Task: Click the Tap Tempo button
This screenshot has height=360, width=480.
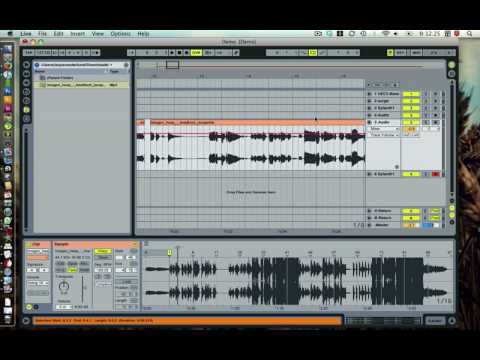Action: click(29, 53)
